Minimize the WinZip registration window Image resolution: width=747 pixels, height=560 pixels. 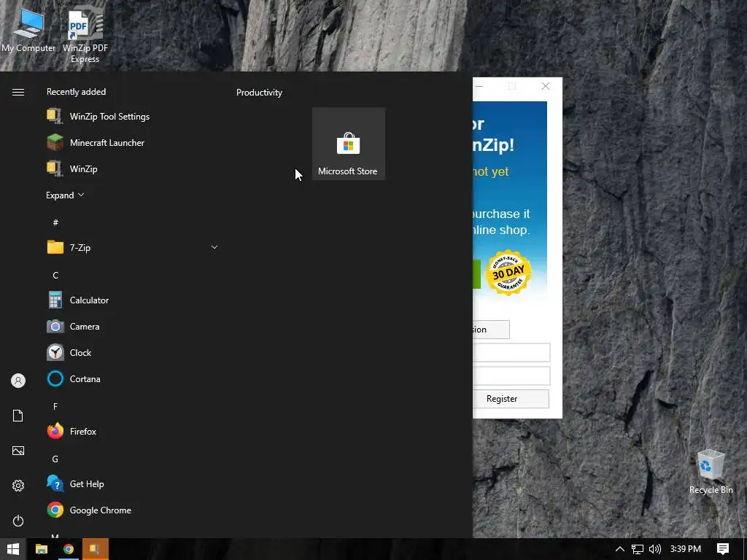click(480, 86)
